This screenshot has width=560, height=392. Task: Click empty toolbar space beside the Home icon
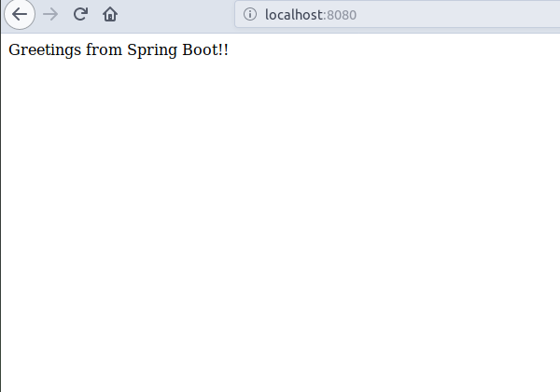point(177,14)
